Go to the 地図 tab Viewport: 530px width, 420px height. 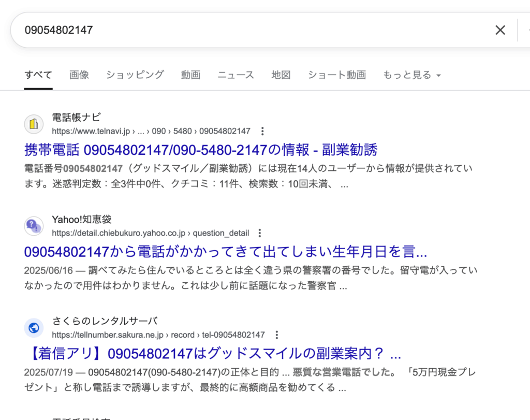(x=281, y=75)
